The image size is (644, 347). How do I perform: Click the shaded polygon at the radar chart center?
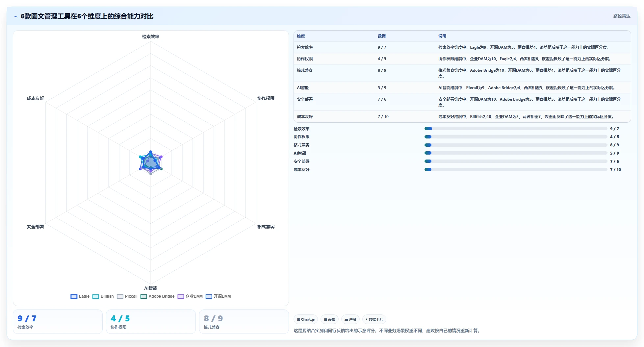pyautogui.click(x=151, y=162)
